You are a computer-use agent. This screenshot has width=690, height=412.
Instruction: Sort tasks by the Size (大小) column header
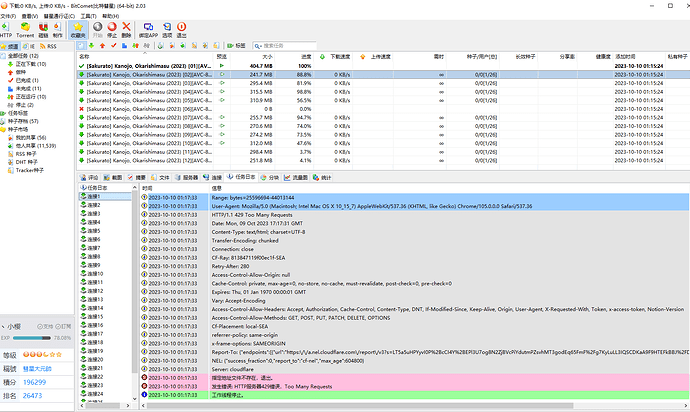click(x=252, y=57)
